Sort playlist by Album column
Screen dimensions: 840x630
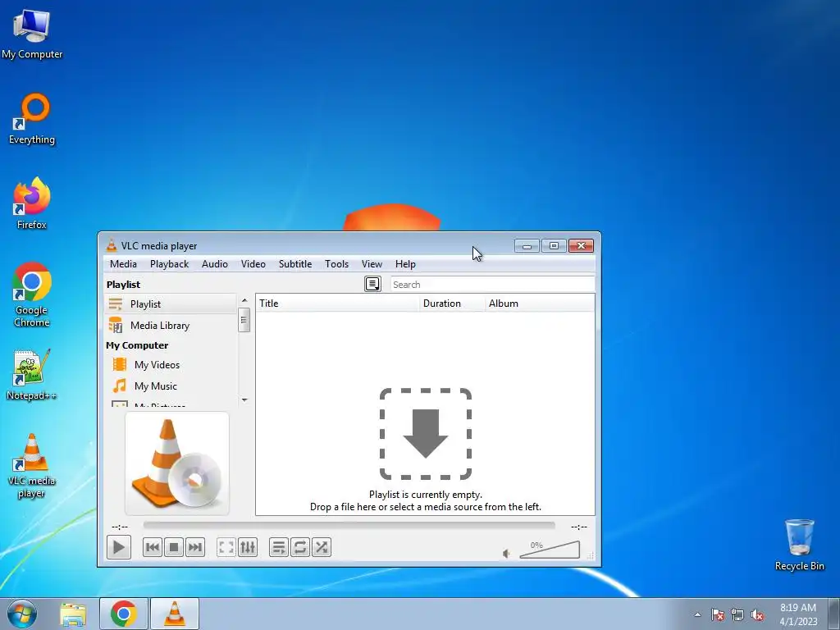click(540, 304)
